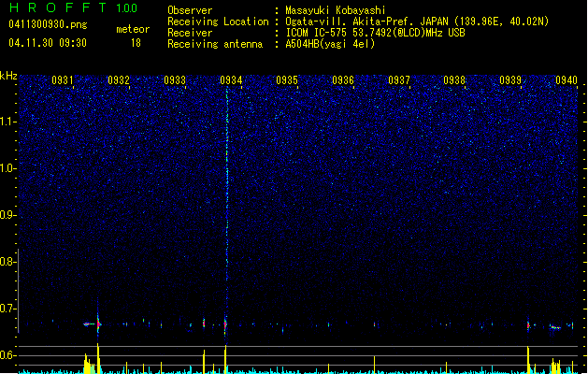The height and width of the screenshot is (374, 588).
Task: Click the 0935 time marker
Action: coord(287,80)
